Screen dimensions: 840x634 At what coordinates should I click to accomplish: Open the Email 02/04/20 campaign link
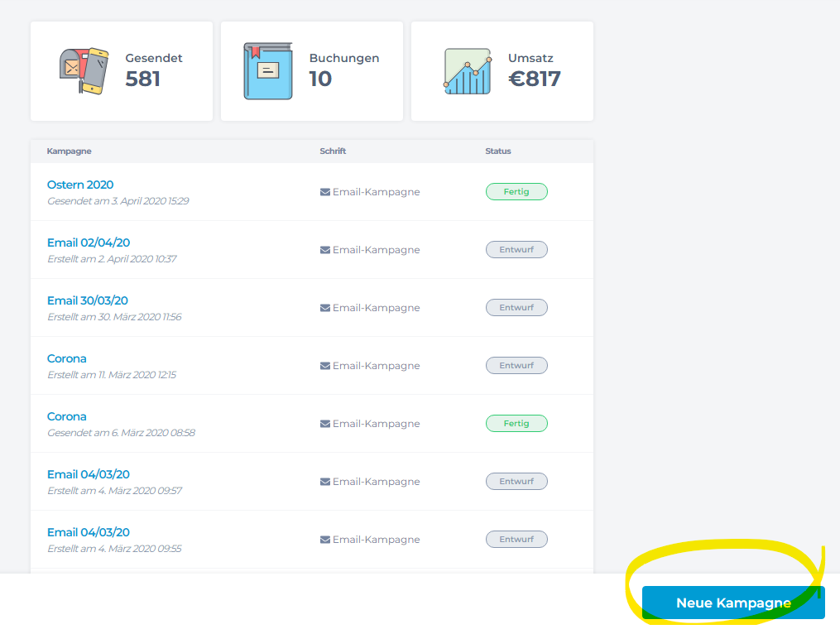coord(89,243)
